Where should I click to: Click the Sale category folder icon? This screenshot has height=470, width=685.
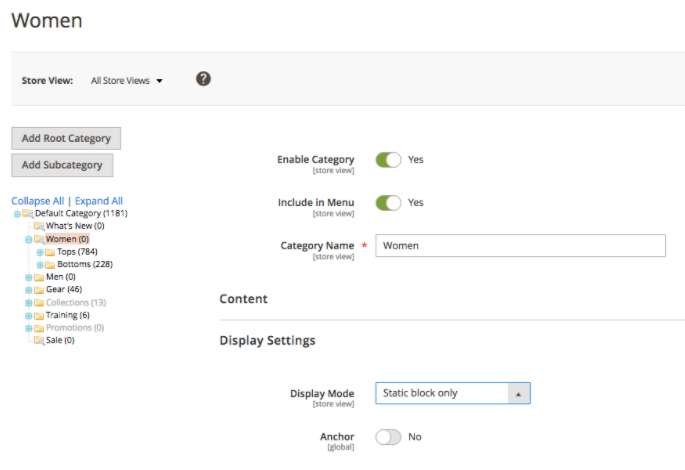point(39,340)
